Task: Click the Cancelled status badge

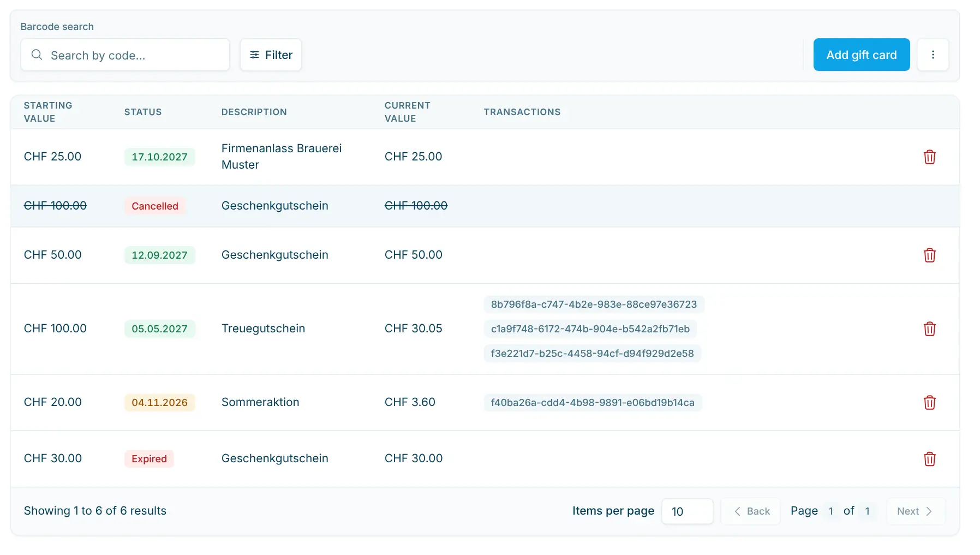Action: pos(155,206)
